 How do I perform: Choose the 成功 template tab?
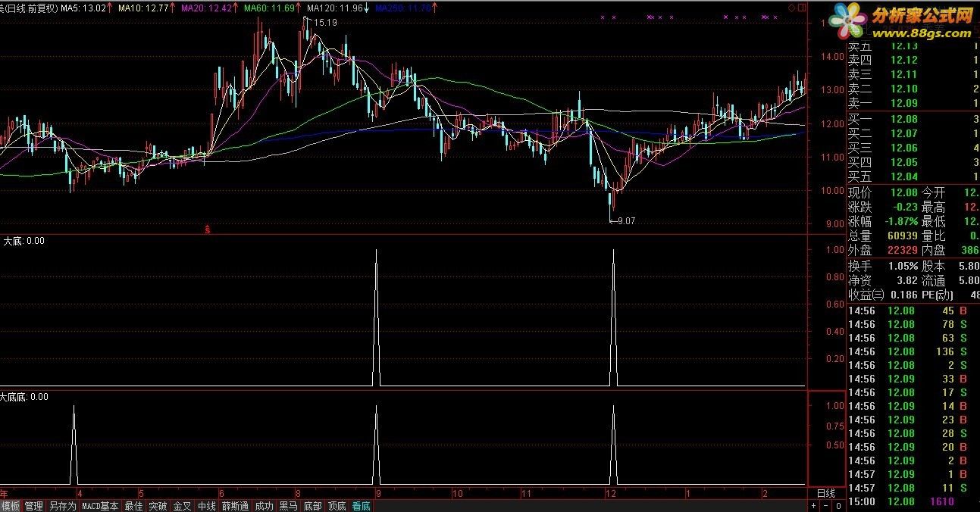[264, 506]
